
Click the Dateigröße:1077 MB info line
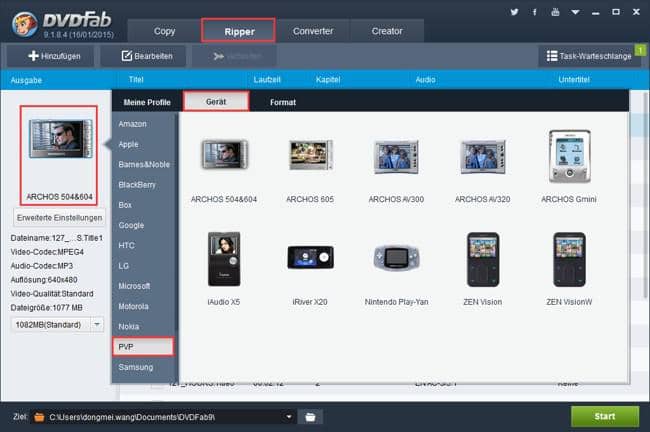(x=46, y=308)
